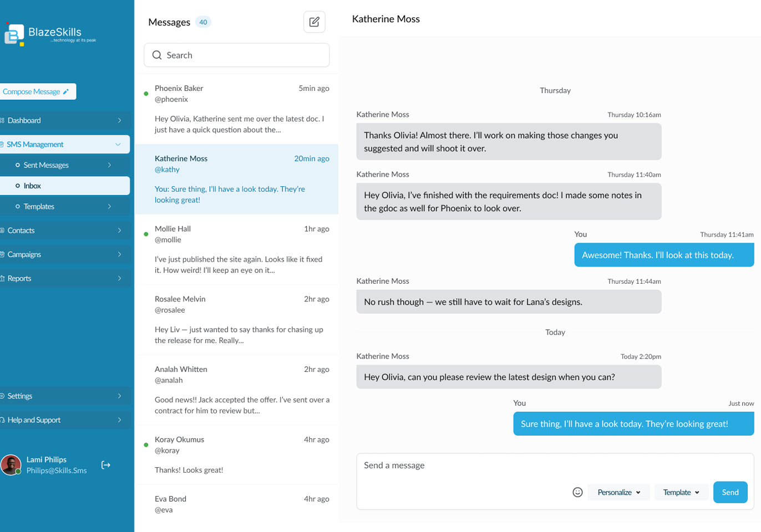Image resolution: width=761 pixels, height=532 pixels.
Task: Click the Campaigns icon in sidebar
Action: pos(2,254)
